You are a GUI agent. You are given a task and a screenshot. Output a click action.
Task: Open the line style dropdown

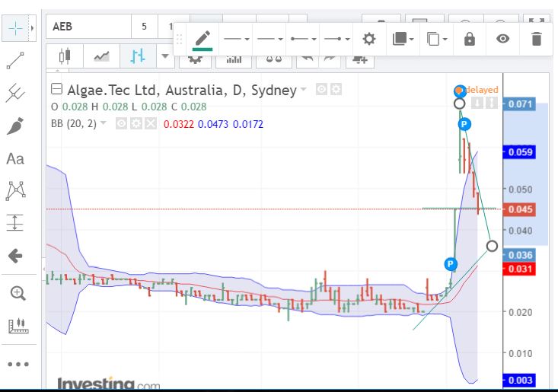(x=236, y=39)
